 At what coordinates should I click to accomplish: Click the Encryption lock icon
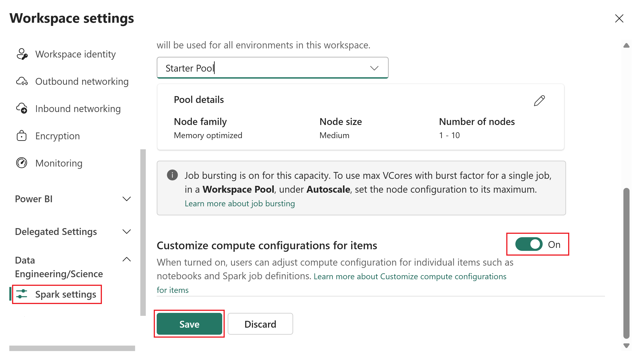pos(22,136)
